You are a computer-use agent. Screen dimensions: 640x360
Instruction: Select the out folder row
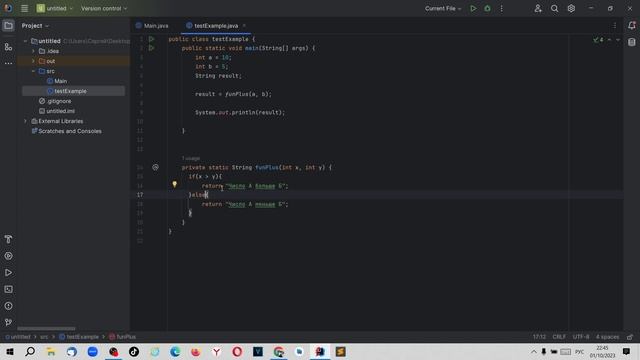click(73, 61)
